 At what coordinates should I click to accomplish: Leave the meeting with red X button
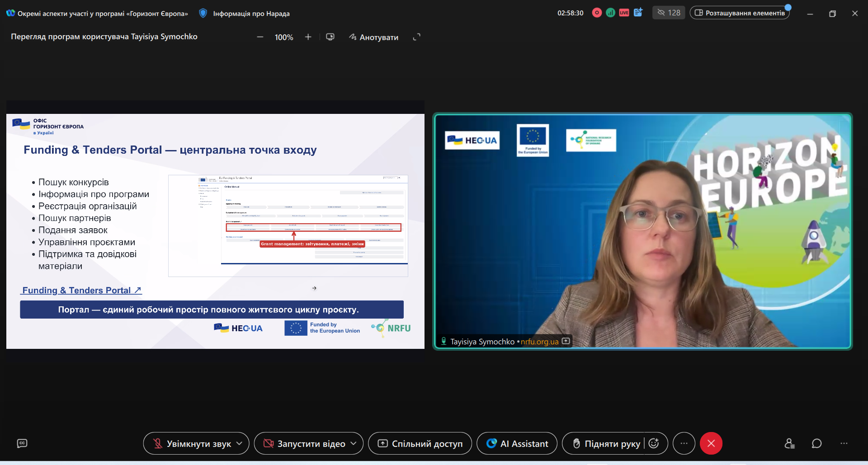[711, 443]
